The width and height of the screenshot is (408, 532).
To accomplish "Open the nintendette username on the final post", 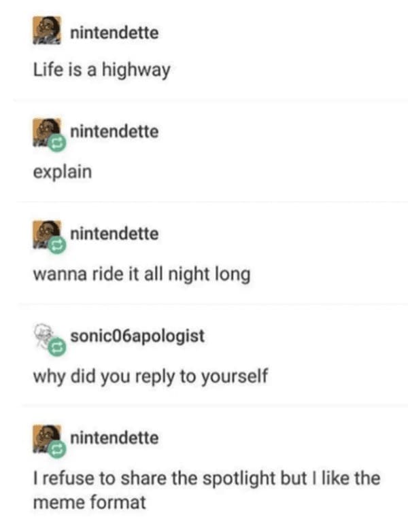I will tap(114, 438).
